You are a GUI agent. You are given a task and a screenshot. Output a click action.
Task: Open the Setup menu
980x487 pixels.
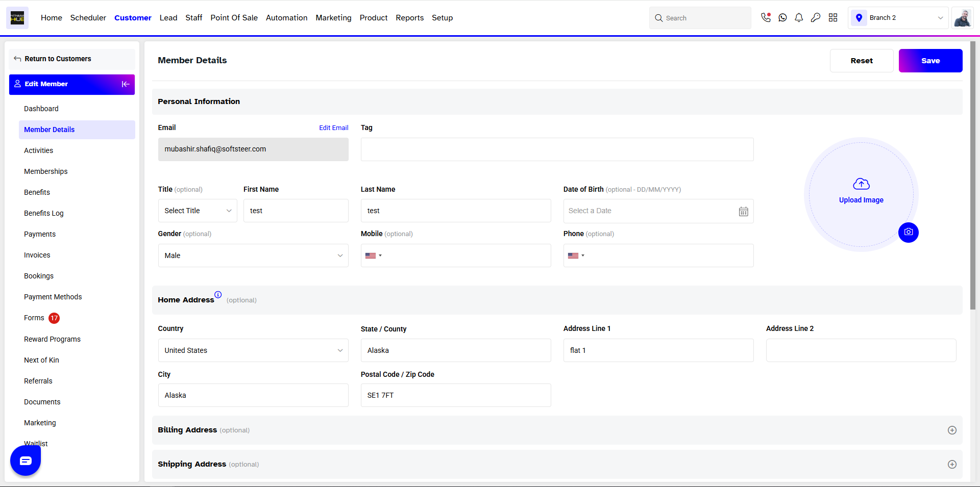tap(443, 18)
